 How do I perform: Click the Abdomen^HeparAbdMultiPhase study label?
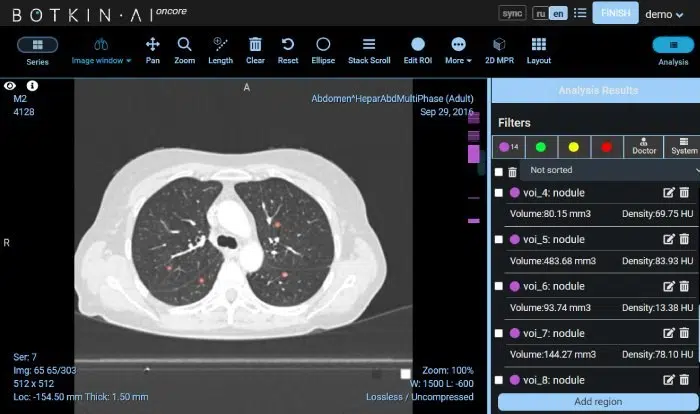coord(392,98)
